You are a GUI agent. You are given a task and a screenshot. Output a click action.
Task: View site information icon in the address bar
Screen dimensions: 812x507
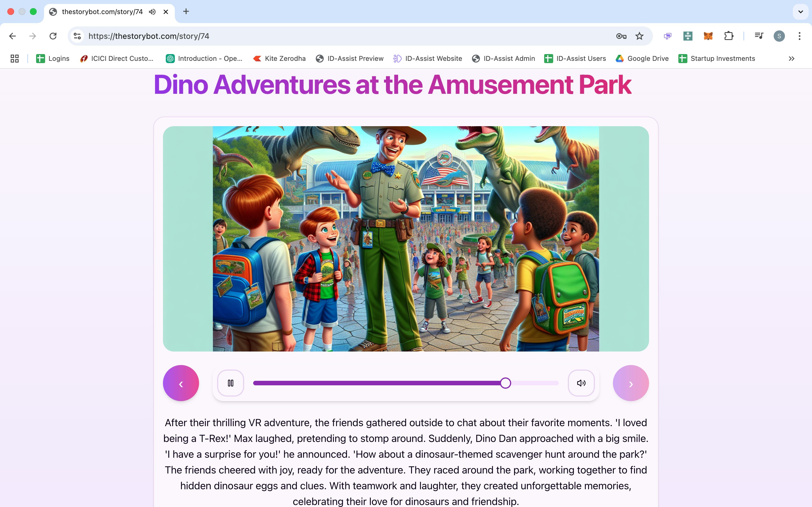[78, 36]
